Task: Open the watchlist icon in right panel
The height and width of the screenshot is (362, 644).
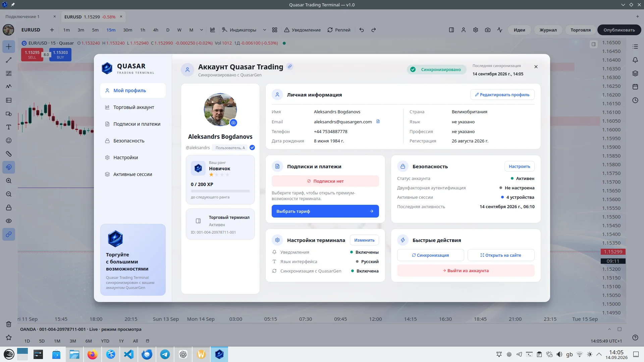Action: coord(635,47)
